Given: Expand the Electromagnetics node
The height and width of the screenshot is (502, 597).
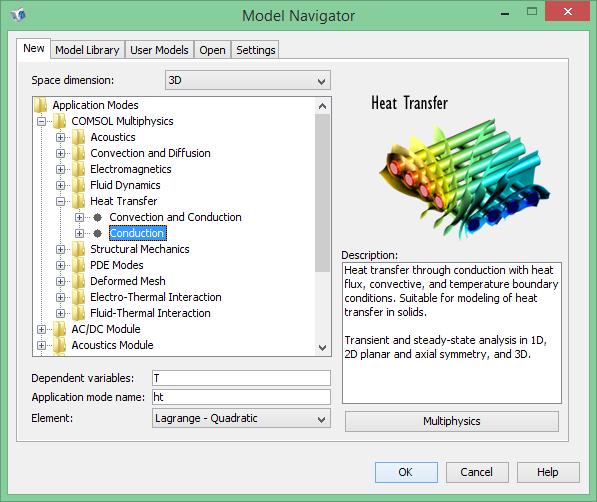Looking at the screenshot, I should [60, 169].
